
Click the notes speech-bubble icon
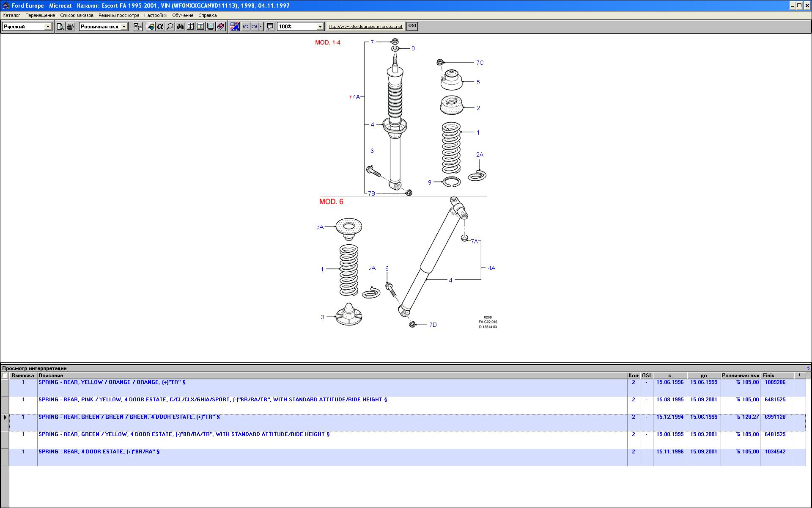click(270, 27)
